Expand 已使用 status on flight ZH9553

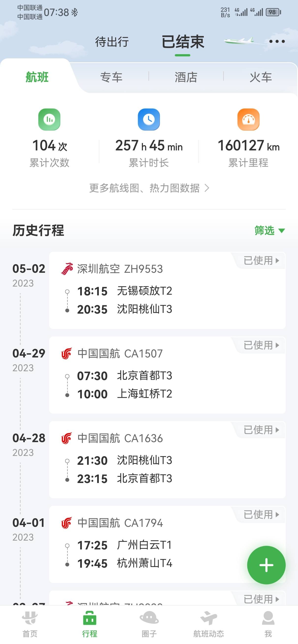pos(261,260)
